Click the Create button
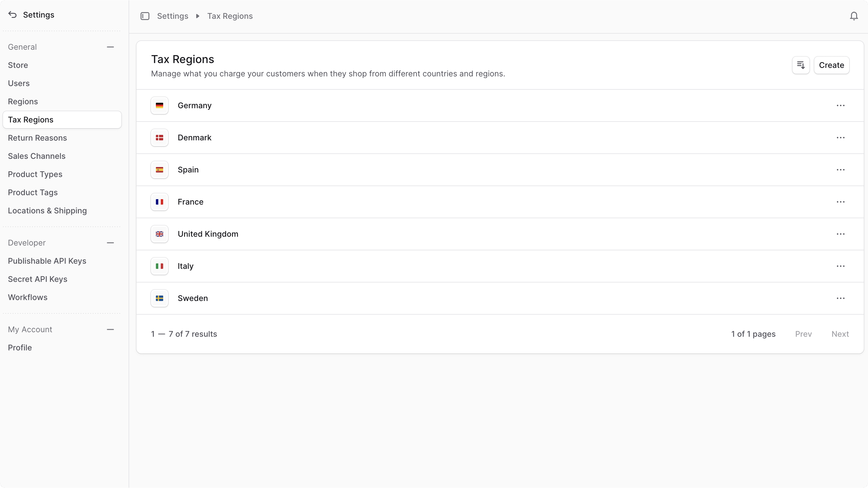 (831, 65)
